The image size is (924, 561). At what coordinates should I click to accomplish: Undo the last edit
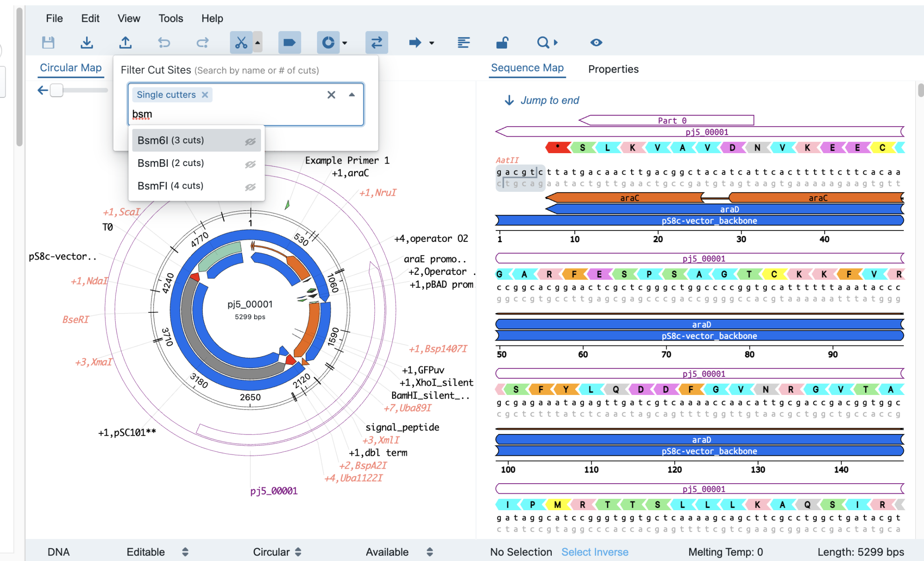(164, 42)
